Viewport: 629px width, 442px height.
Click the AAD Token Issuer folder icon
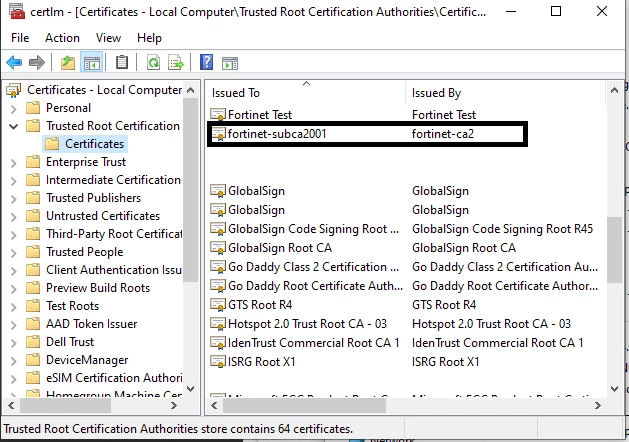coord(33,324)
